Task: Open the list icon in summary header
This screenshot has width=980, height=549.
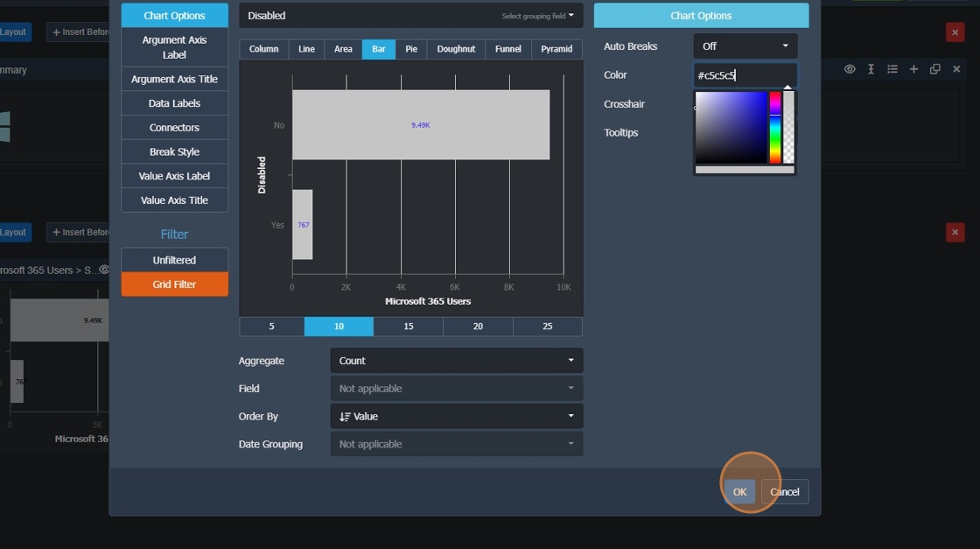Action: coord(892,69)
